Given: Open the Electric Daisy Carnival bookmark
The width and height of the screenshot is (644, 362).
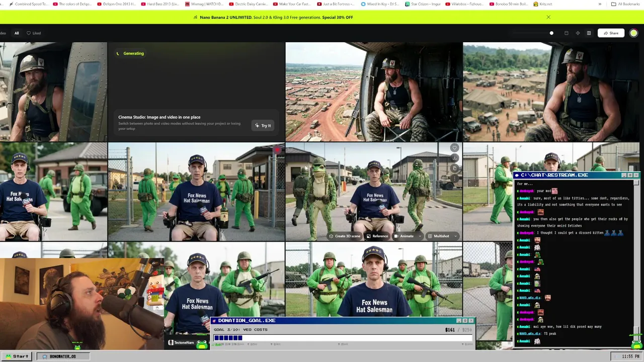Looking at the screenshot, I should 249,4.
